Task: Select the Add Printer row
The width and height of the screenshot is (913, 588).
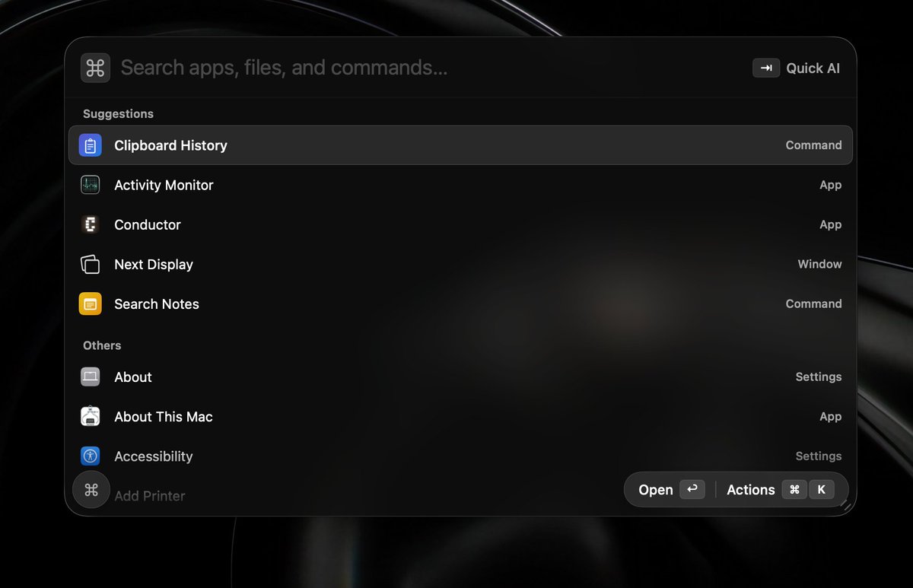Action: tap(460, 496)
